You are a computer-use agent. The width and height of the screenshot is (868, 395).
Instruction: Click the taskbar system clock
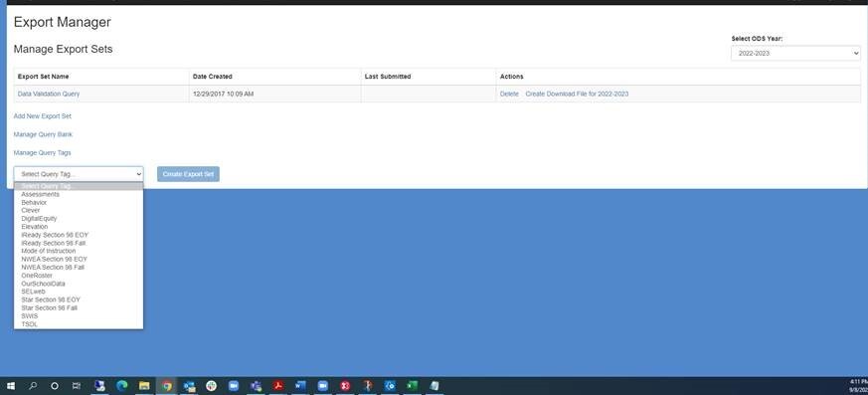point(858,386)
